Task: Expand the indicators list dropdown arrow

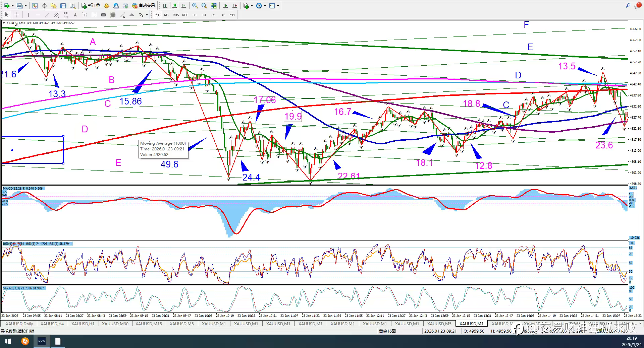Action: coord(251,6)
